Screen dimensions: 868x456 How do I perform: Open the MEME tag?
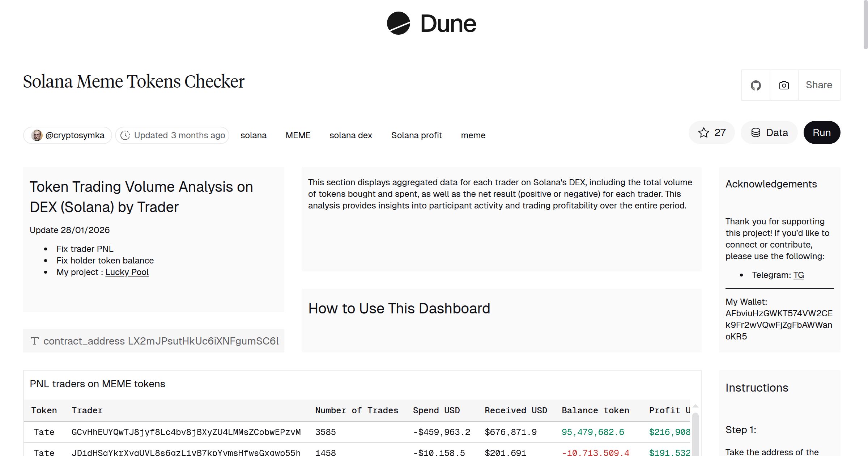298,135
